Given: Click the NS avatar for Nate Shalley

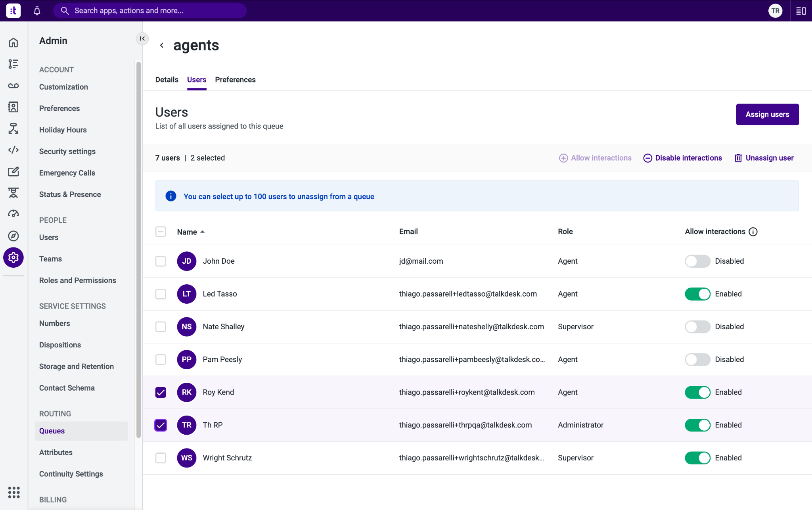Looking at the screenshot, I should coord(187,327).
